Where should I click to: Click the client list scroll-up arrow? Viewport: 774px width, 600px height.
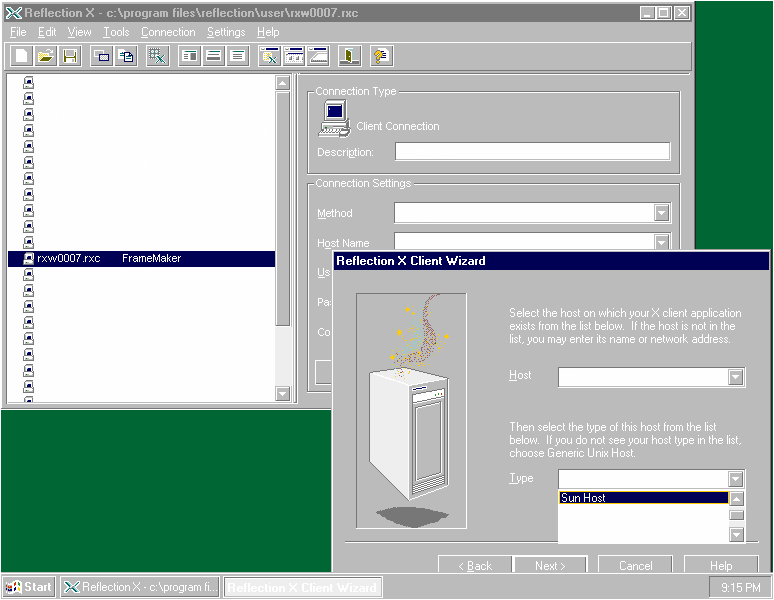(x=282, y=83)
